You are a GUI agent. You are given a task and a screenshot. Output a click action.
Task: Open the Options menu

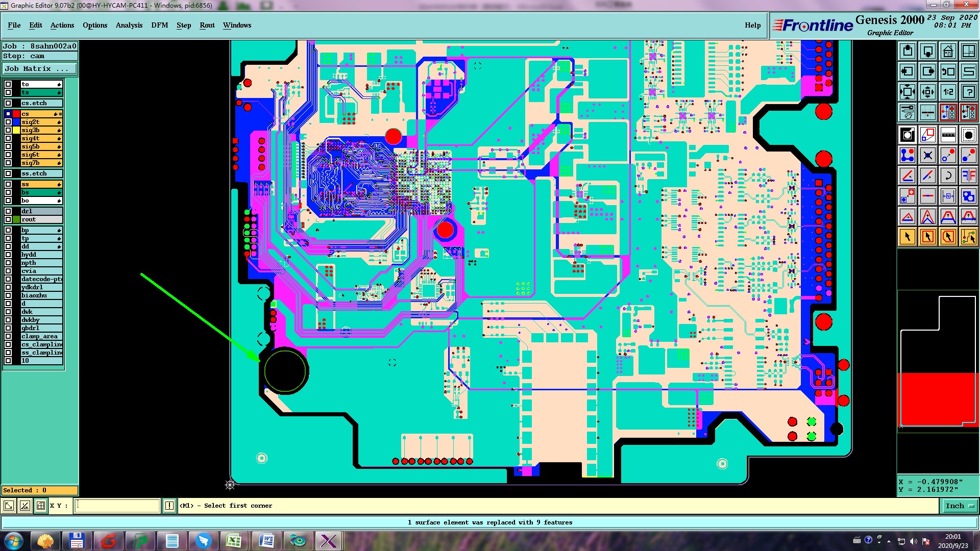95,25
